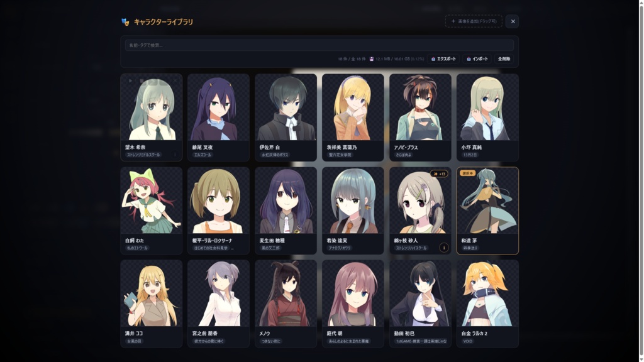The width and height of the screenshot is (644, 362).
Task: Click the 画像を追加 button
Action: point(474,21)
